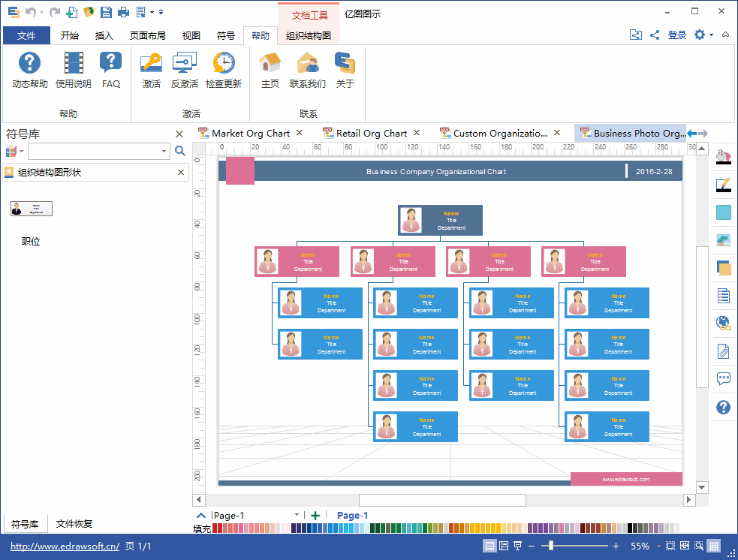This screenshot has height=560, width=738.
Task: Open the 主页 home page icon
Action: click(270, 70)
